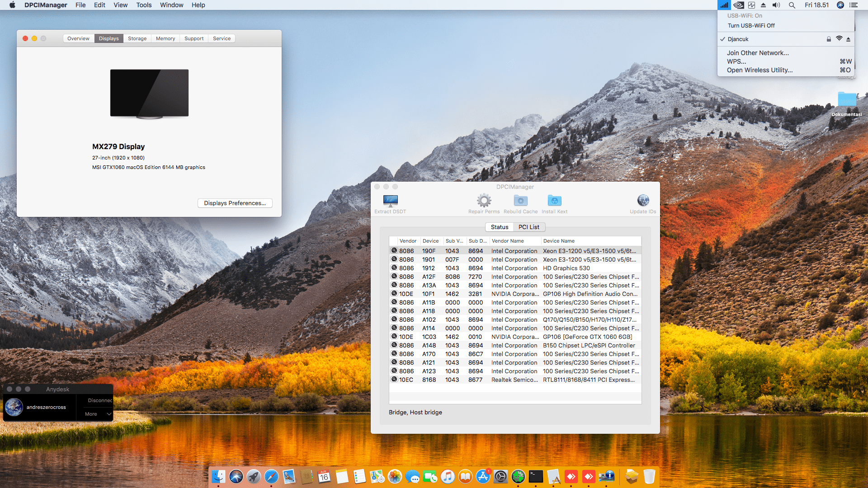
Task: Click the Extract DSDT toolbar icon
Action: (x=390, y=201)
